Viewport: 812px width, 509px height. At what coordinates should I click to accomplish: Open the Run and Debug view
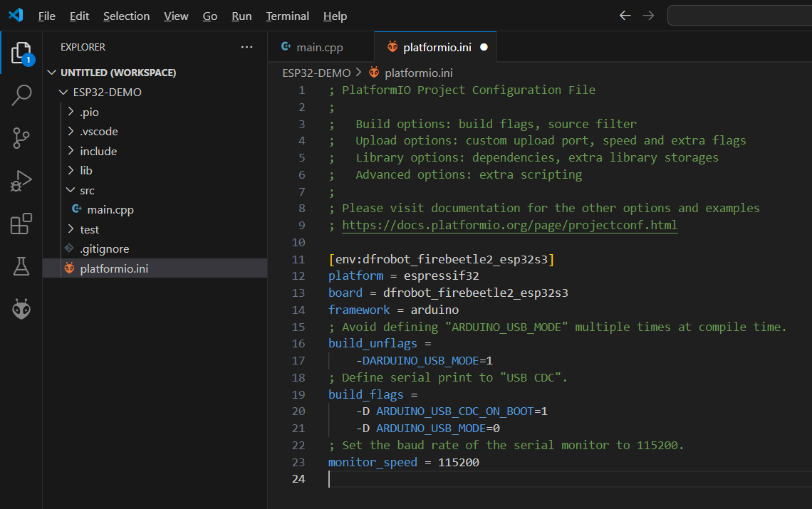pyautogui.click(x=21, y=181)
